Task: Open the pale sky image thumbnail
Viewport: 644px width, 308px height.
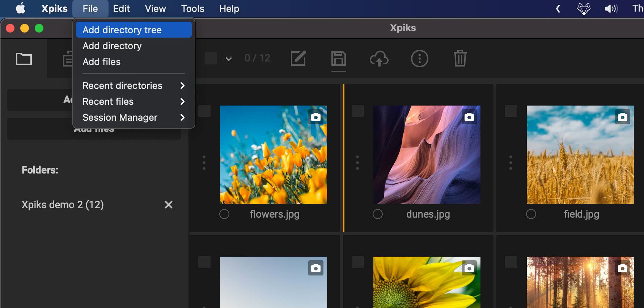Action: coord(274,282)
